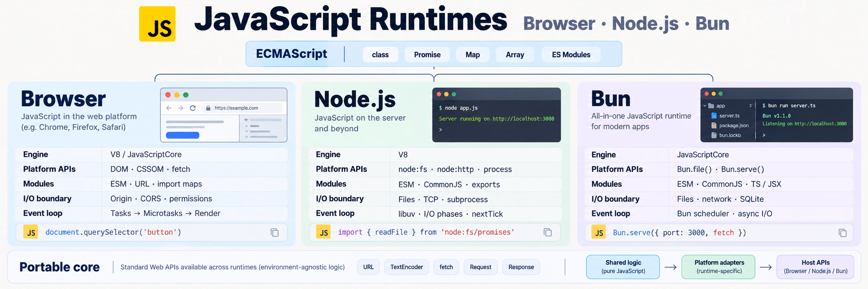Click the padlock icon in the address bar
The width and height of the screenshot is (868, 289).
[208, 108]
